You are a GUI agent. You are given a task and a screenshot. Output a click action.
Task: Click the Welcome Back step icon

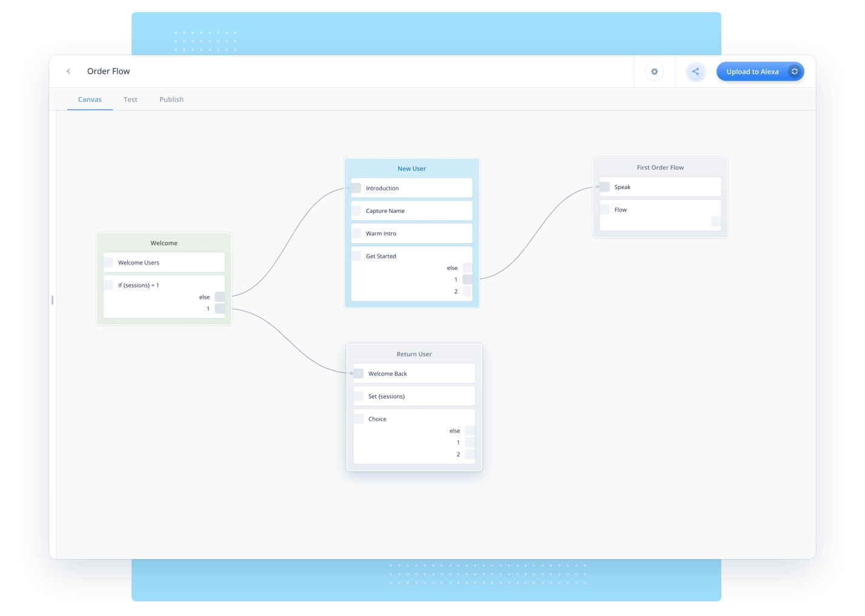tap(358, 373)
